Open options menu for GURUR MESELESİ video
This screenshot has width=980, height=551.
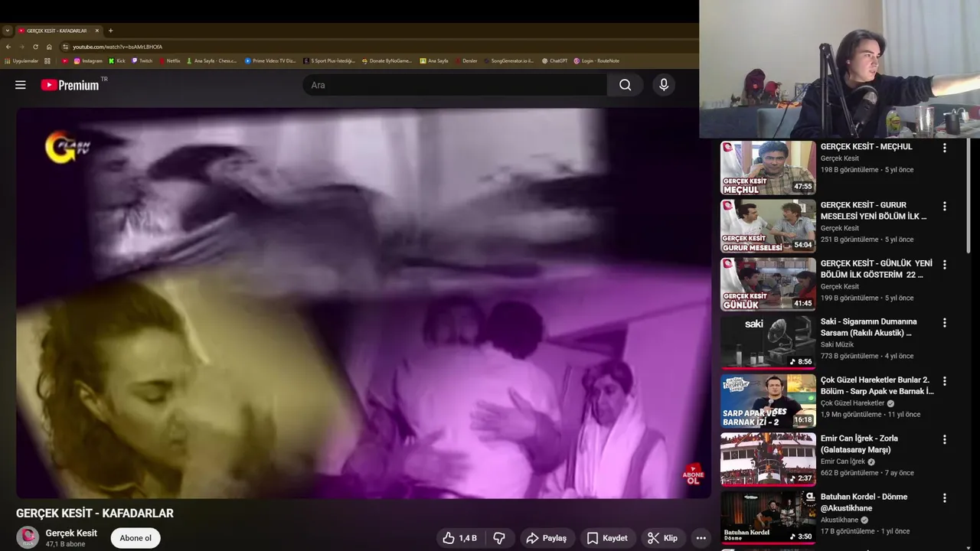[944, 206]
